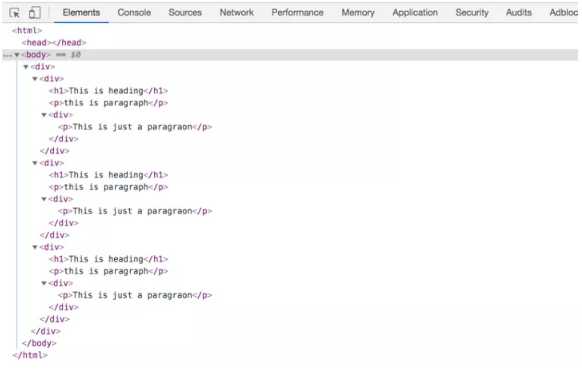
Task: Collapse the first nested div with heading
Action: coord(35,79)
